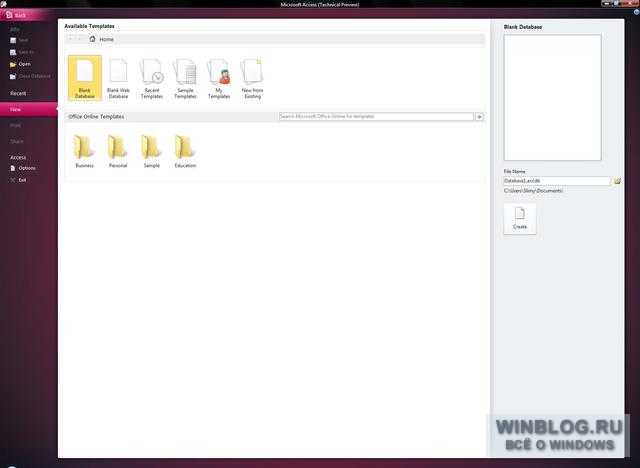Switch to the Print tab in sidebar
The height and width of the screenshot is (468, 640).
pyautogui.click(x=16, y=126)
